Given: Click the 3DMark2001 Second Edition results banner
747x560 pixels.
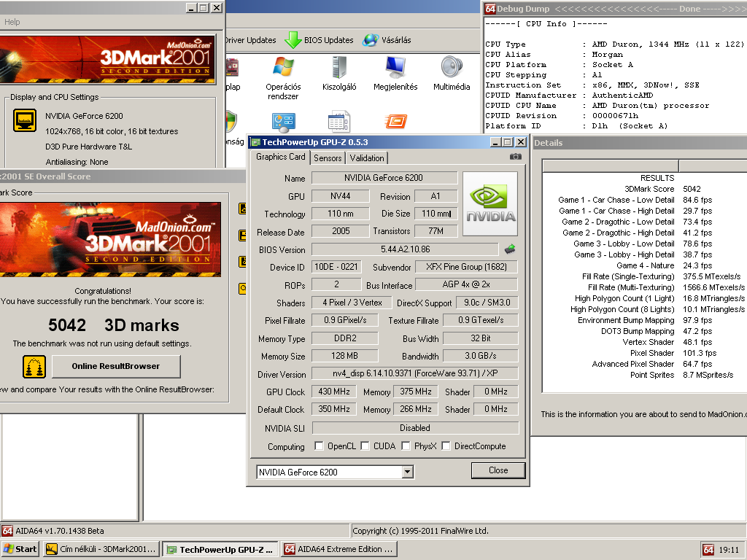Looking at the screenshot, I should (111, 239).
